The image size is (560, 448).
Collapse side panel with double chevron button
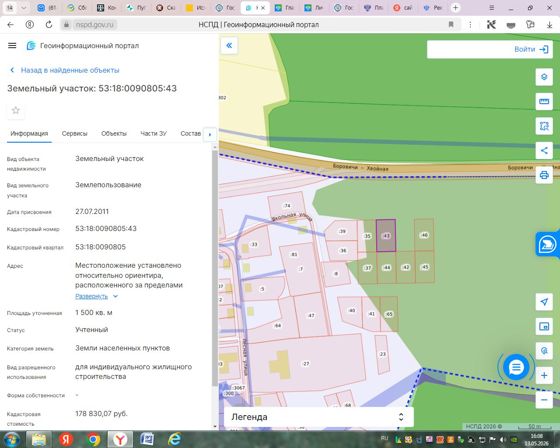point(229,45)
